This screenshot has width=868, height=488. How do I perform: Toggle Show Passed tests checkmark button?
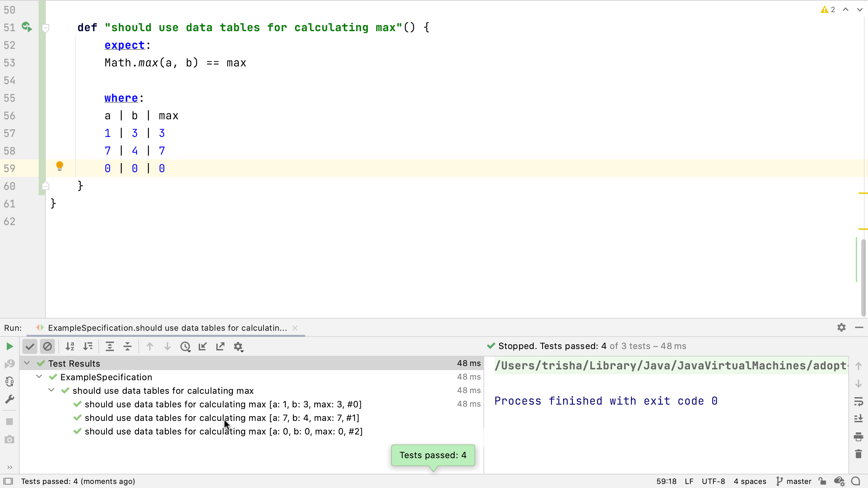tap(30, 346)
